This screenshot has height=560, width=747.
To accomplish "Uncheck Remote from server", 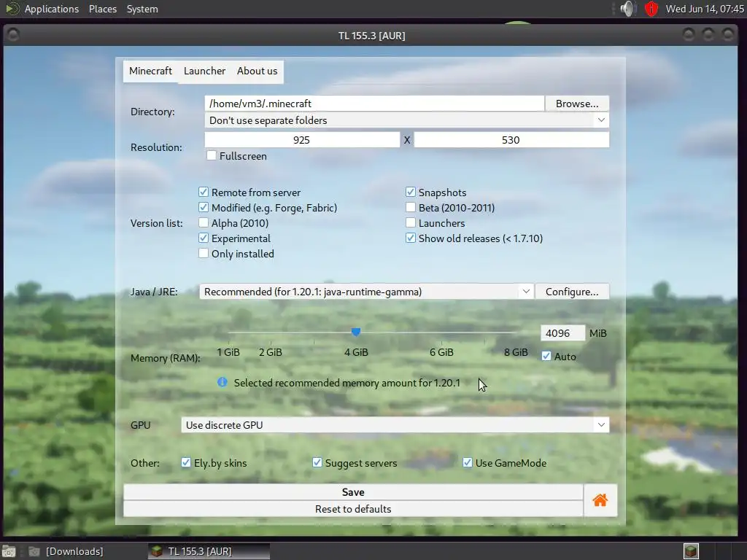I will click(x=204, y=192).
